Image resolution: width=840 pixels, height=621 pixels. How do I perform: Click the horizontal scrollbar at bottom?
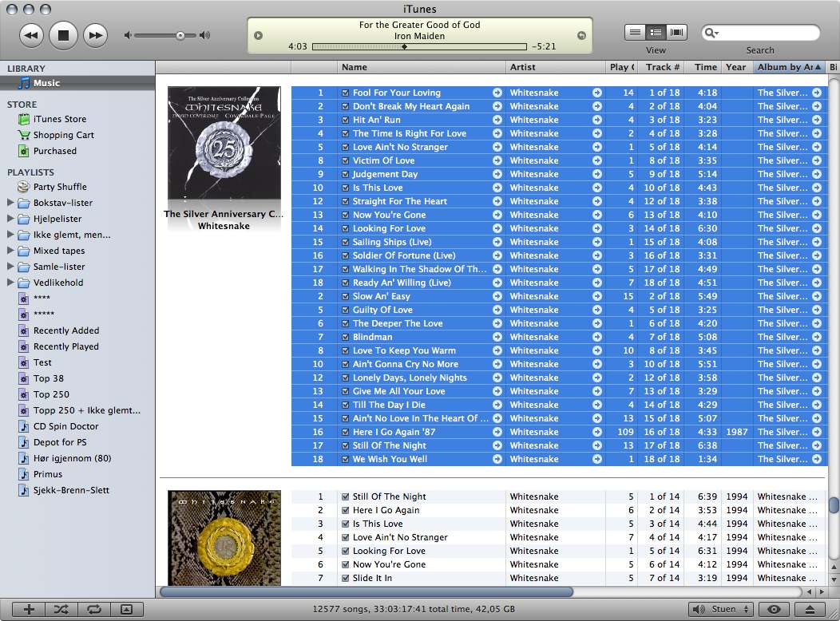point(367,591)
